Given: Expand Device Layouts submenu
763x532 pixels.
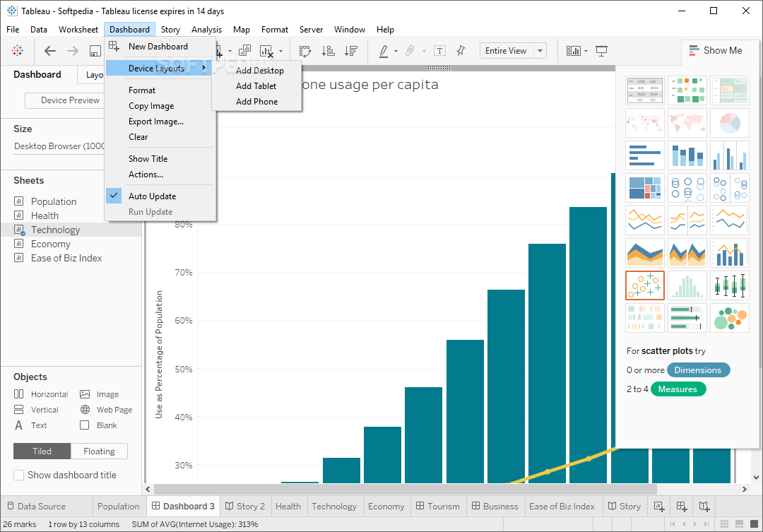Looking at the screenshot, I should click(x=159, y=68).
